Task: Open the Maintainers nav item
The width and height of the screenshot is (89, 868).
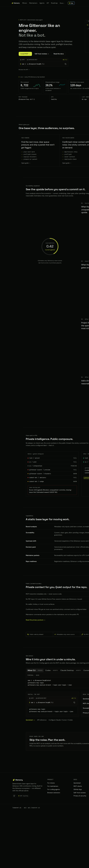Action: 33,3
